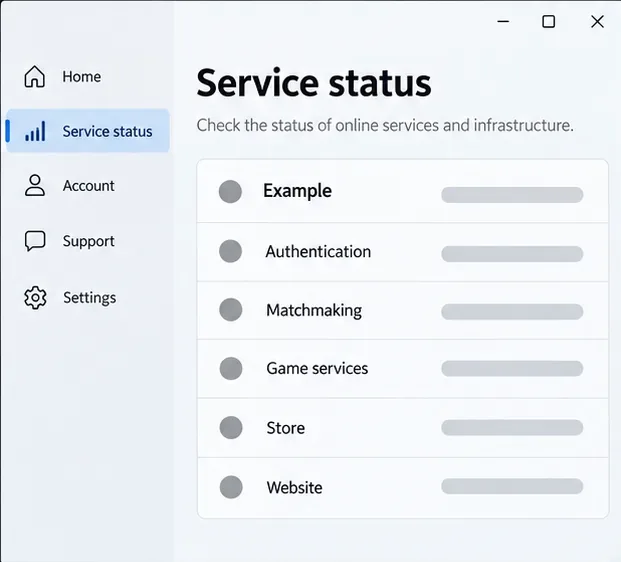Click the status placeholder bar for Example

512,195
